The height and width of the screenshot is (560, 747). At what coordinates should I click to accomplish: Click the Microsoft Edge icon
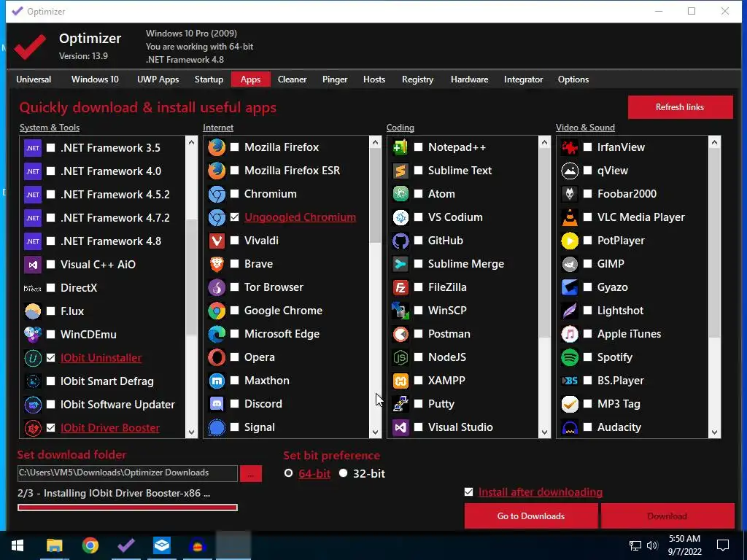216,334
